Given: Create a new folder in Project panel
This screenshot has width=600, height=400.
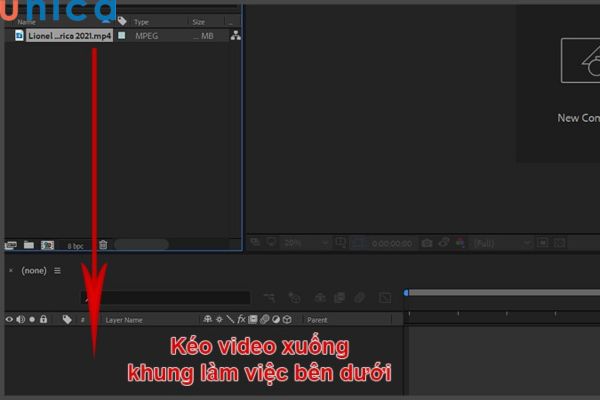Looking at the screenshot, I should [x=29, y=245].
